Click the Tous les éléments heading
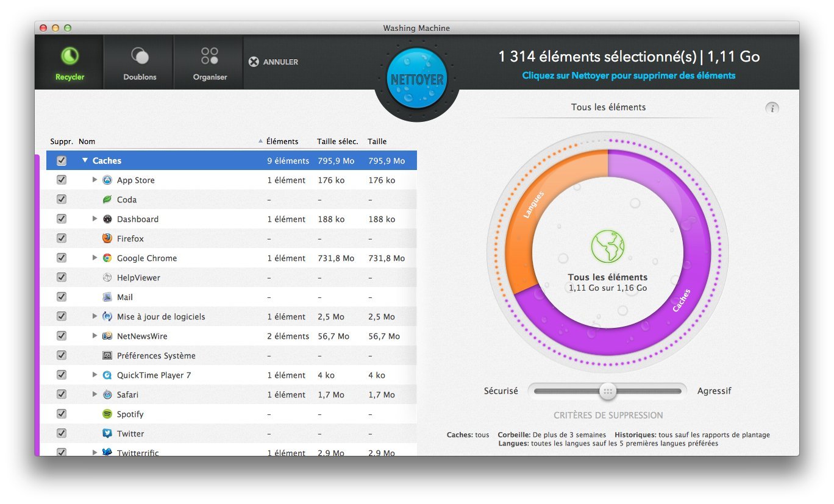834x504 pixels. pyautogui.click(x=608, y=107)
